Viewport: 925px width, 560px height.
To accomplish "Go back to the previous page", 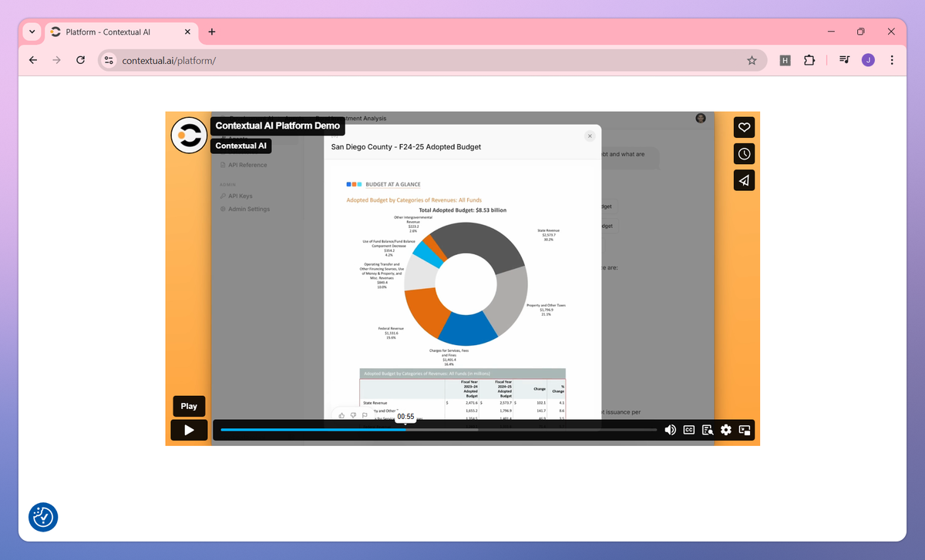I will 32,60.
